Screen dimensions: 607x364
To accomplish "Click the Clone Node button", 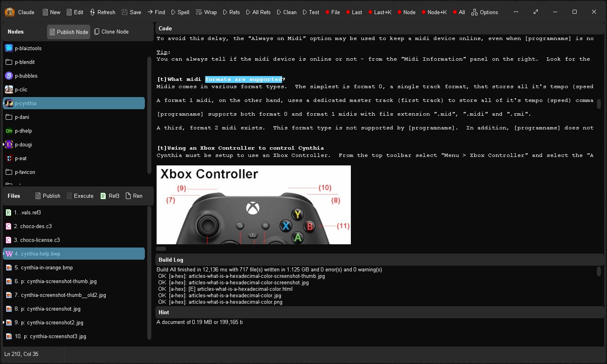I will point(111,32).
